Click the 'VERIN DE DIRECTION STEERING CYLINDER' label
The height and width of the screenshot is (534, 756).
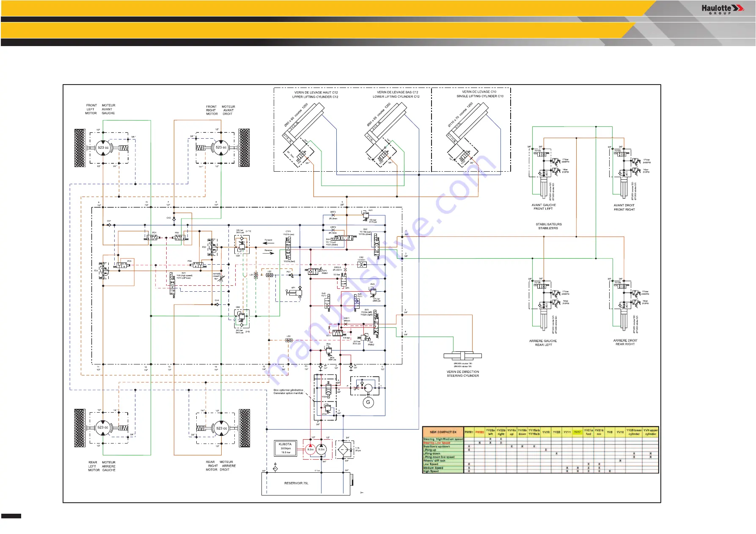tap(463, 374)
